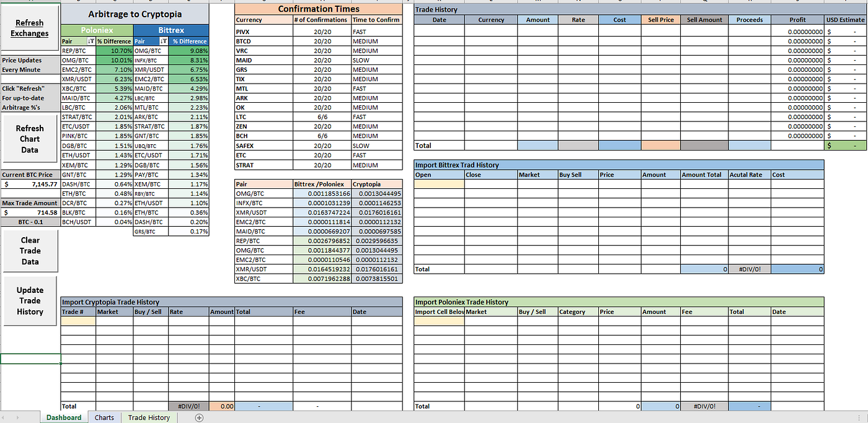
Task: Select Import Poloniex Trade History title
Action: pyautogui.click(x=619, y=302)
